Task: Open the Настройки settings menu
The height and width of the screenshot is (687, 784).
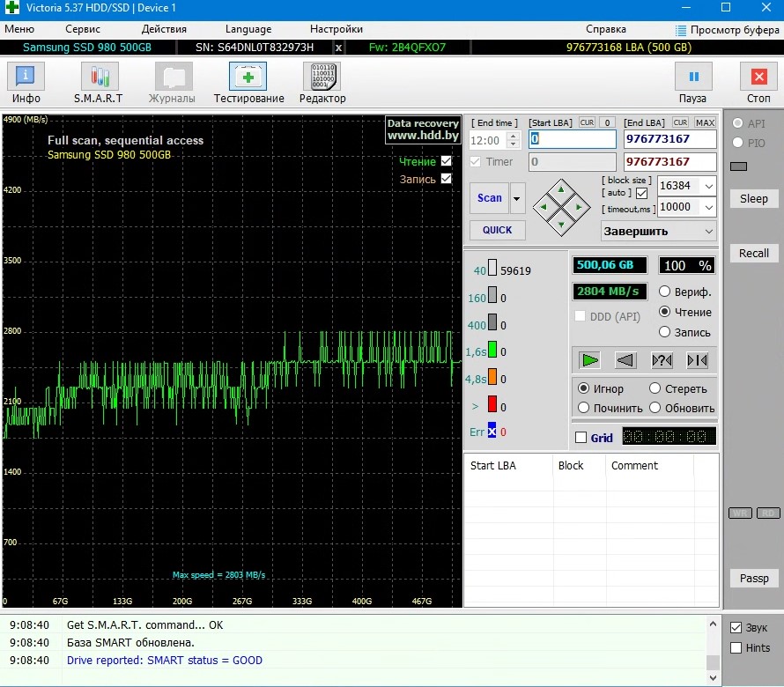Action: click(x=336, y=29)
